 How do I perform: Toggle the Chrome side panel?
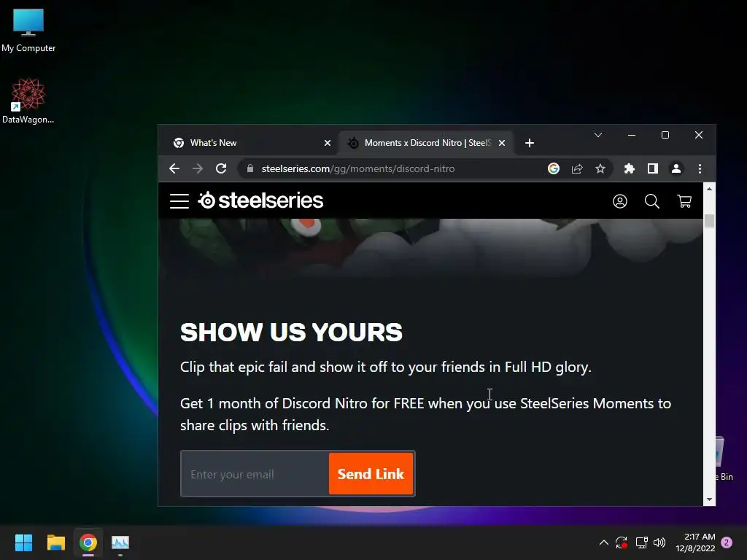(653, 168)
